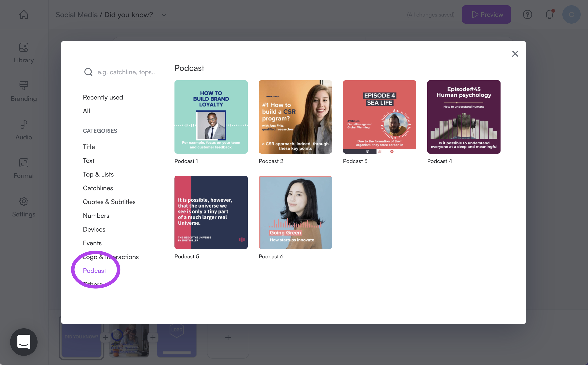Select the Text category
The width and height of the screenshot is (588, 365).
pos(88,160)
